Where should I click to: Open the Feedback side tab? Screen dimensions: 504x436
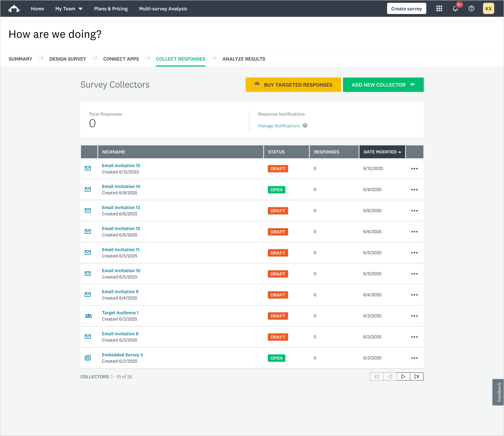[x=499, y=392]
